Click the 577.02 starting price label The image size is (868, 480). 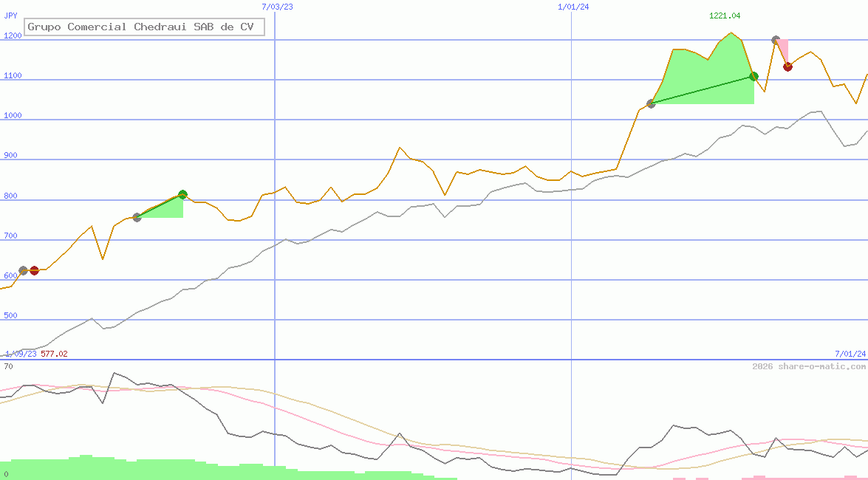pos(54,354)
